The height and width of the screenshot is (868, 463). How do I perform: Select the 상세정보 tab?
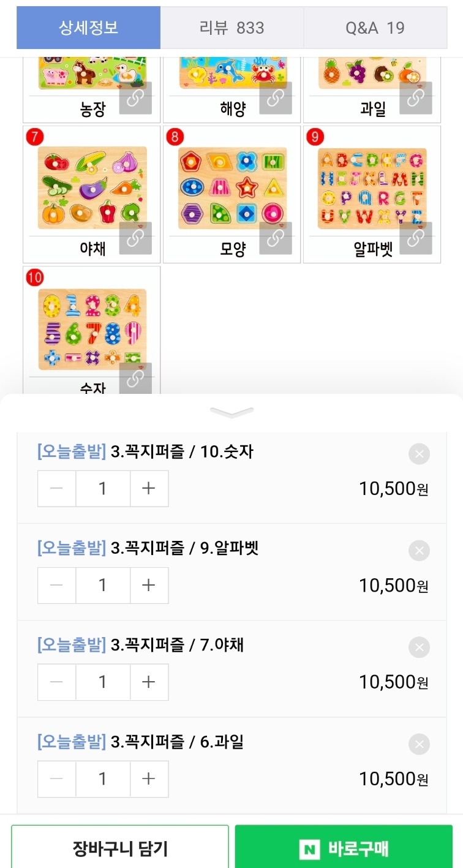click(89, 28)
